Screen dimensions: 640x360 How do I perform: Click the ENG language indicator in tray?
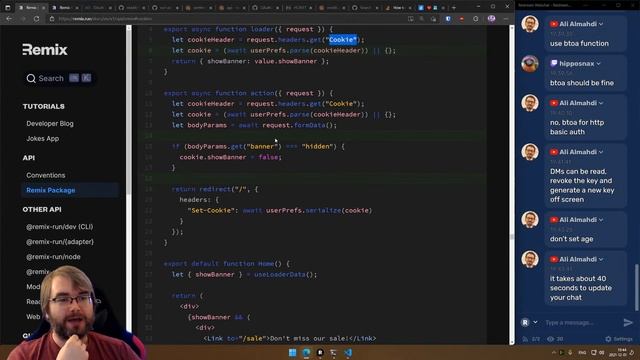point(582,353)
